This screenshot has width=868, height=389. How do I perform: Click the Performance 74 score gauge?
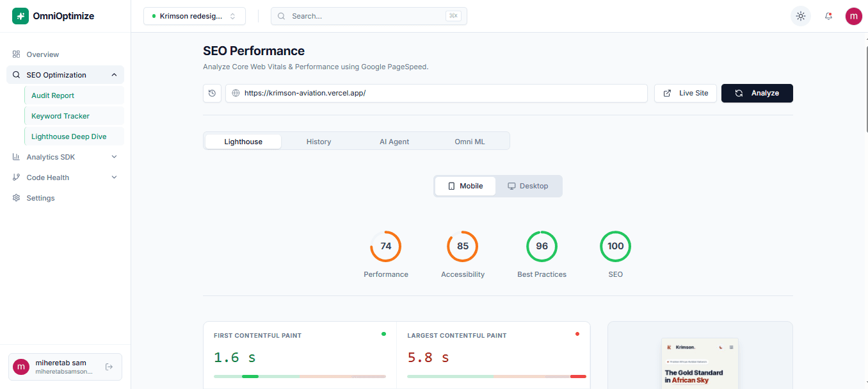386,246
